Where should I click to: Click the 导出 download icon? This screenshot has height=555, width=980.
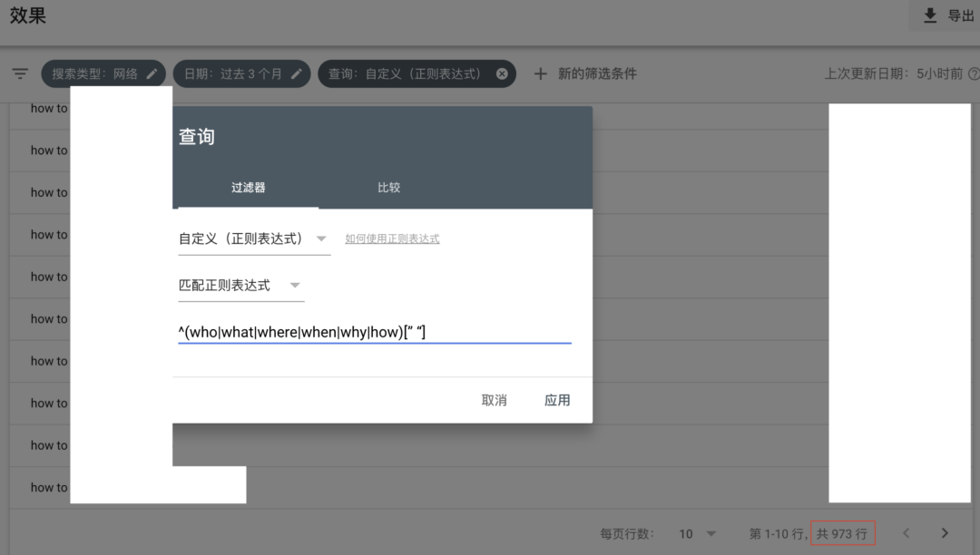[x=930, y=16]
